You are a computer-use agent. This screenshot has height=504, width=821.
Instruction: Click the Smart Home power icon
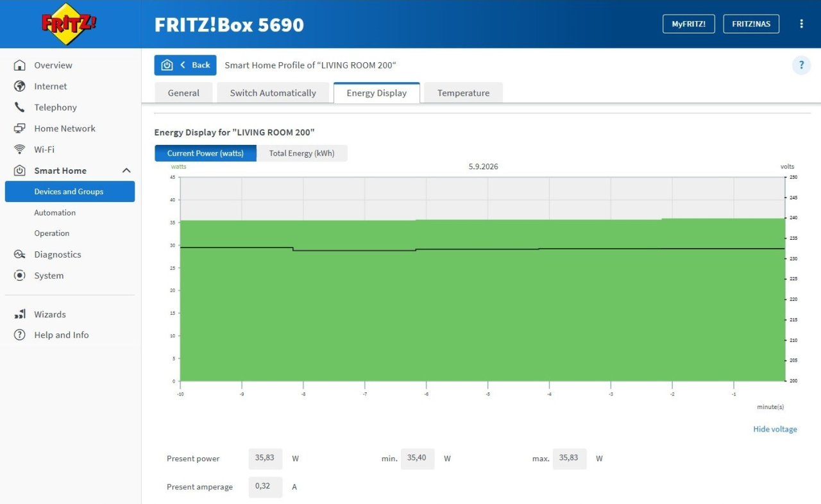20,171
